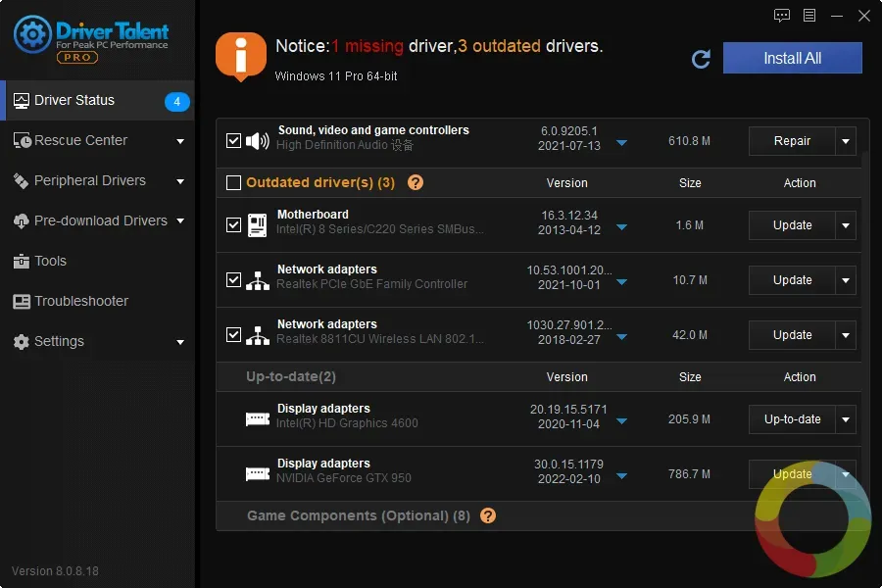882x588 pixels.
Task: Open the main menu list icon
Action: click(809, 16)
